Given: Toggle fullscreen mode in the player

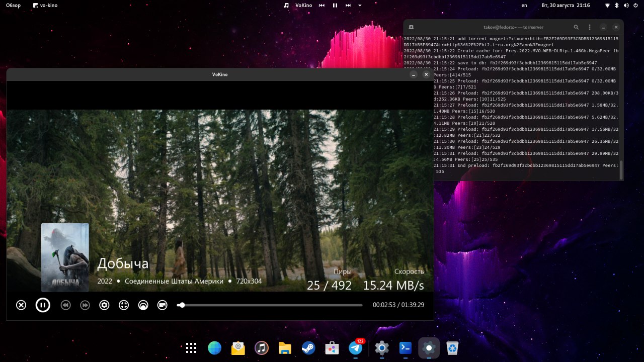Looking at the screenshot, I should pyautogui.click(x=124, y=305).
